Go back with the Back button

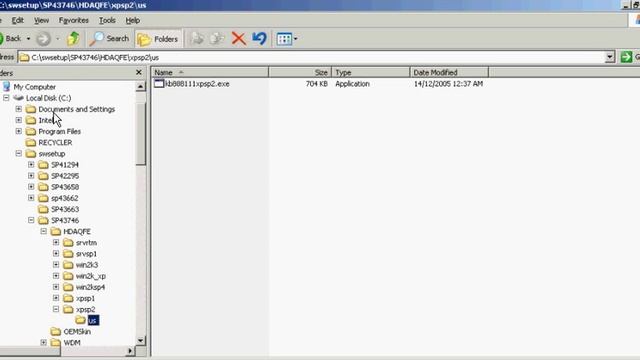(10, 39)
